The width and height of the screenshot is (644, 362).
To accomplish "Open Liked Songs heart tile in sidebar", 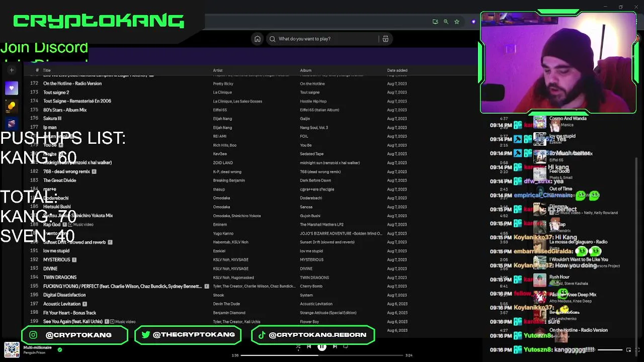I will pyautogui.click(x=12, y=88).
